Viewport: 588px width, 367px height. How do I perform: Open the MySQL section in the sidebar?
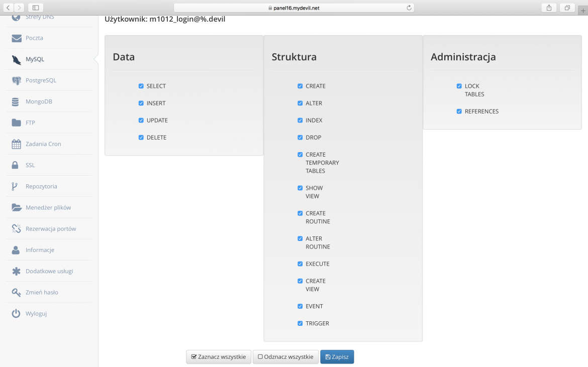click(34, 59)
